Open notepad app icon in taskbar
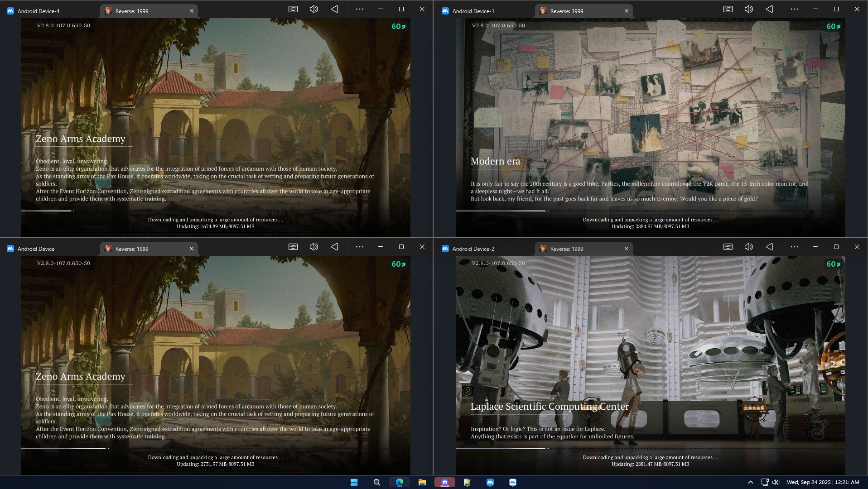Image resolution: width=868 pixels, height=489 pixels. point(467,482)
